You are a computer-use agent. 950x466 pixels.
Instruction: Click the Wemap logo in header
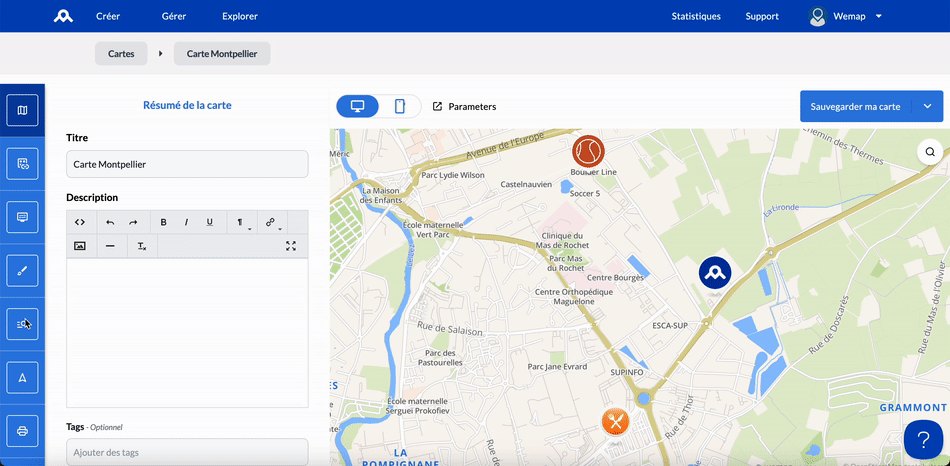point(64,16)
